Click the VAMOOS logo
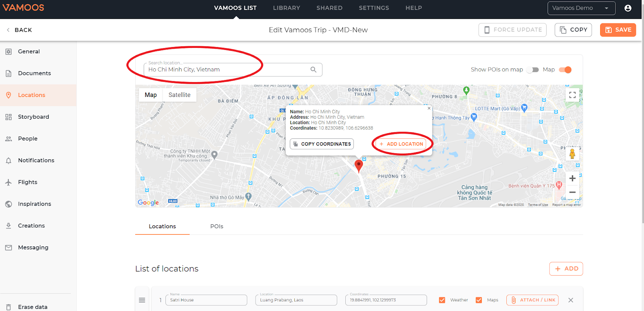This screenshot has height=311, width=644. click(23, 8)
